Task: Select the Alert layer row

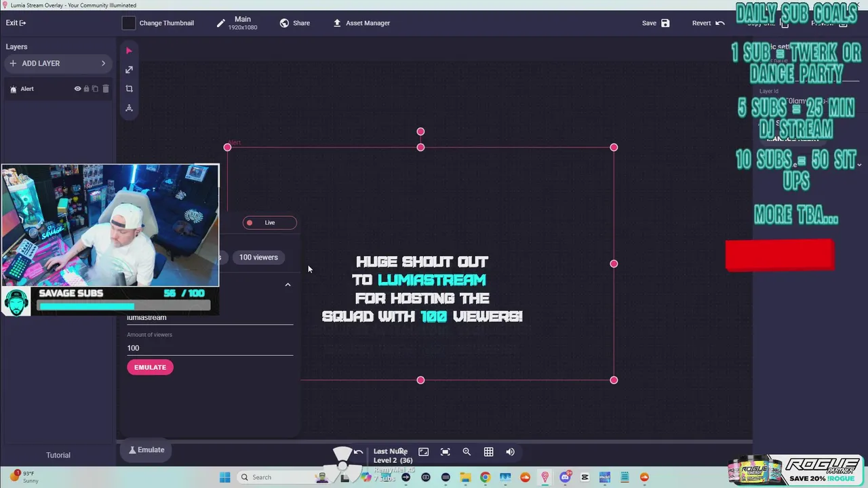Action: [58, 89]
